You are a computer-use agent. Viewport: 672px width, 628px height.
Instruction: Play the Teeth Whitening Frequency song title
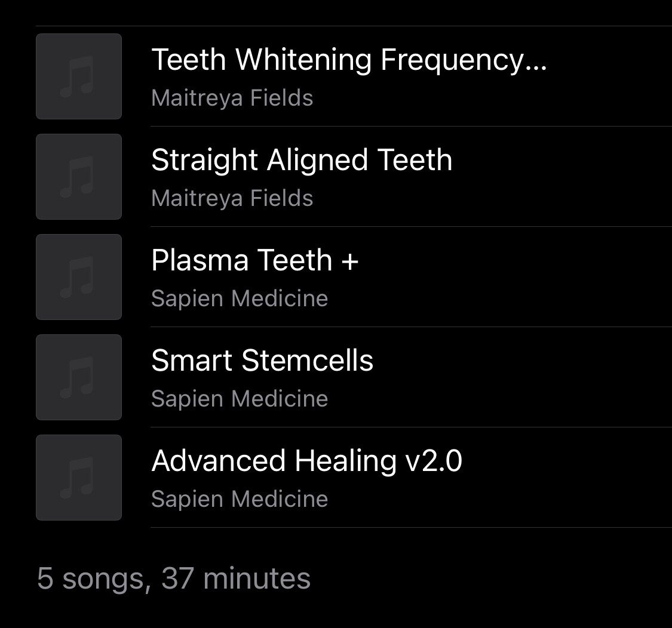pos(349,60)
